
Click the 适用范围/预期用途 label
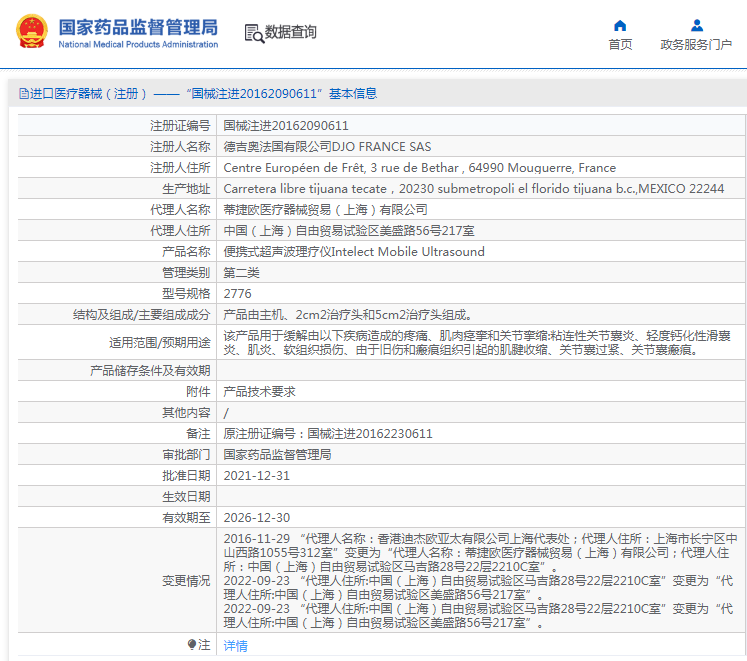click(160, 343)
